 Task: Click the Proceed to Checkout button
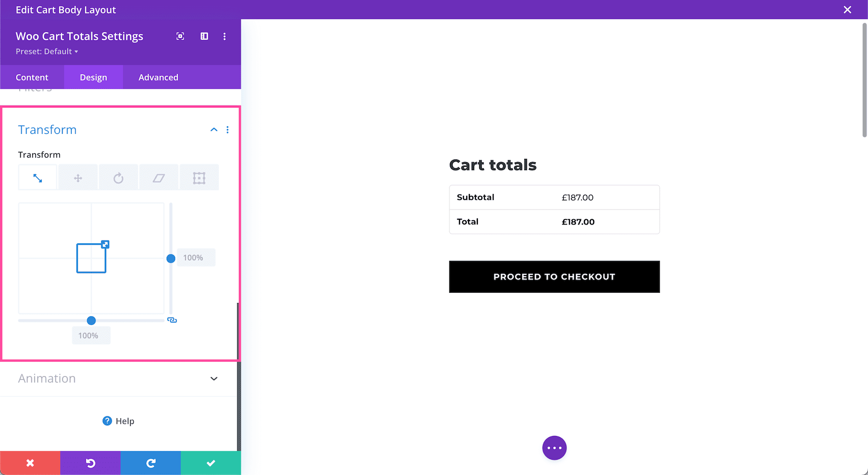[554, 277]
